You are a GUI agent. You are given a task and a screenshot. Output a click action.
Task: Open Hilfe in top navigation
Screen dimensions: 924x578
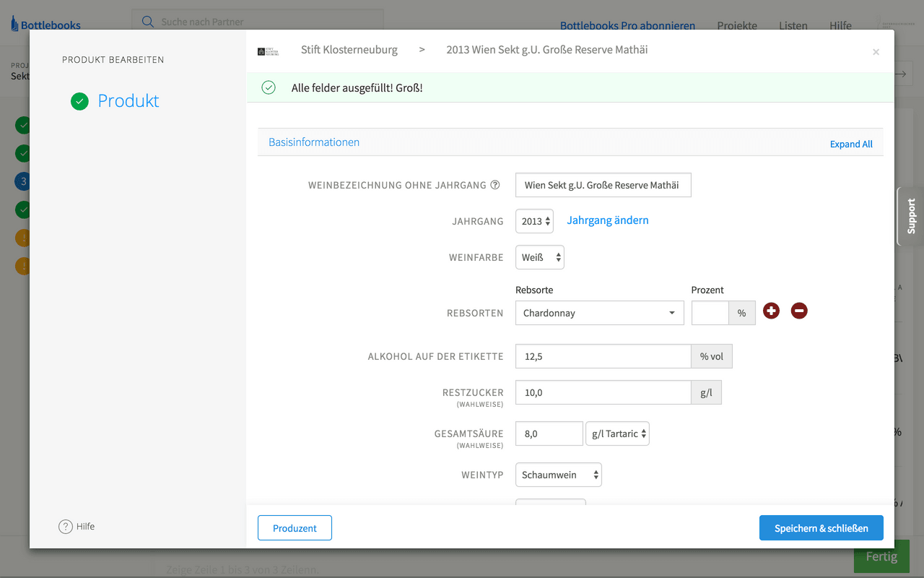840,25
